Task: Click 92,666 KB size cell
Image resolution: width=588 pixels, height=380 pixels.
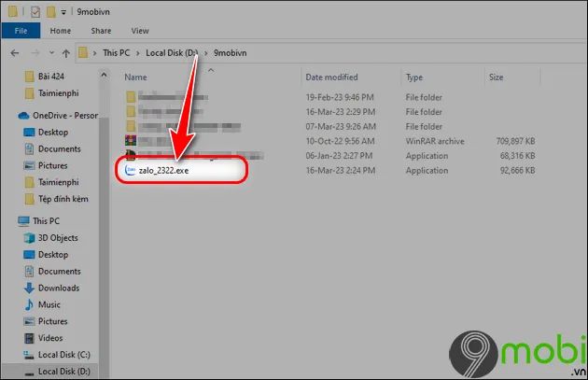Action: point(517,170)
